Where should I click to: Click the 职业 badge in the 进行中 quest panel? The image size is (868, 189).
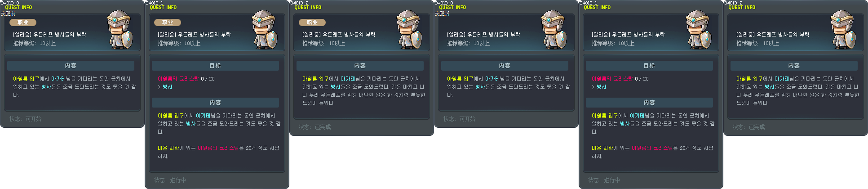coord(168,22)
